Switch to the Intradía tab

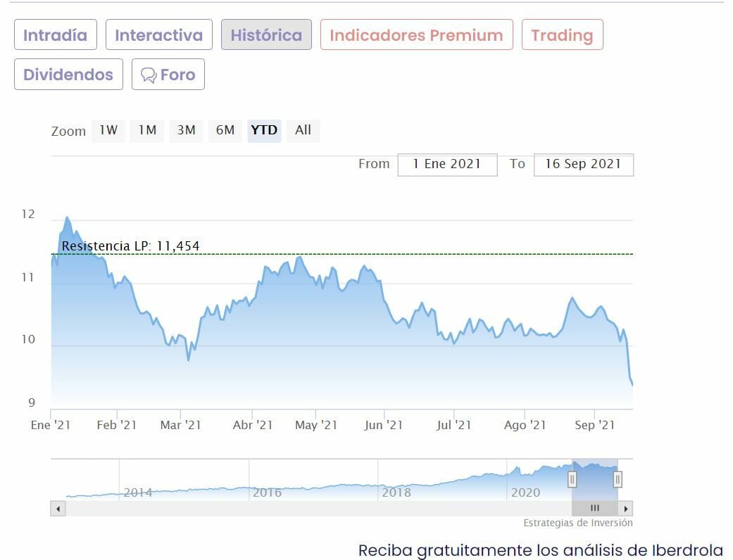click(x=55, y=35)
